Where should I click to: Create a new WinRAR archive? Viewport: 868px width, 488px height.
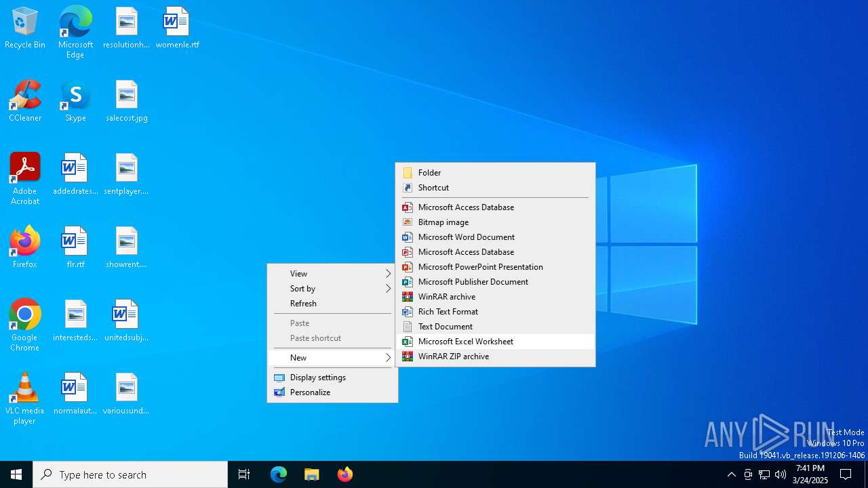click(x=495, y=297)
